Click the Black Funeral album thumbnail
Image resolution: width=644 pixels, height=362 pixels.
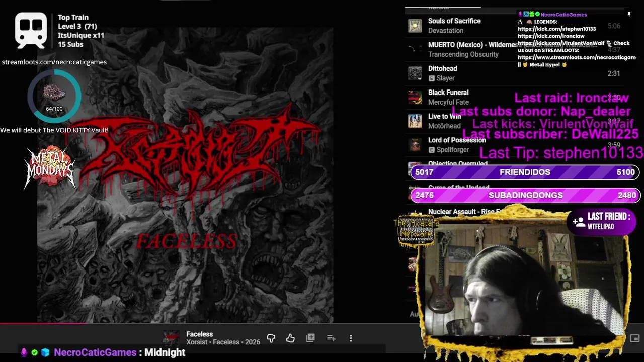pyautogui.click(x=415, y=97)
